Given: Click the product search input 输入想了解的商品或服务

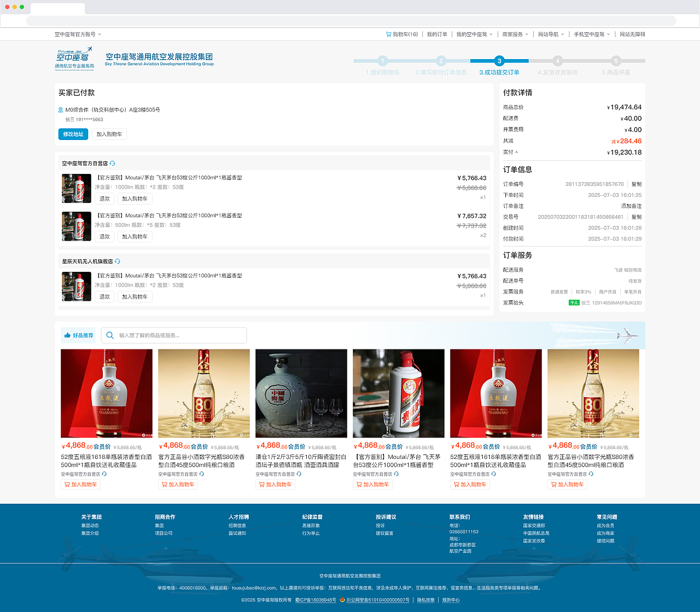Looking at the screenshot, I should click(x=174, y=335).
